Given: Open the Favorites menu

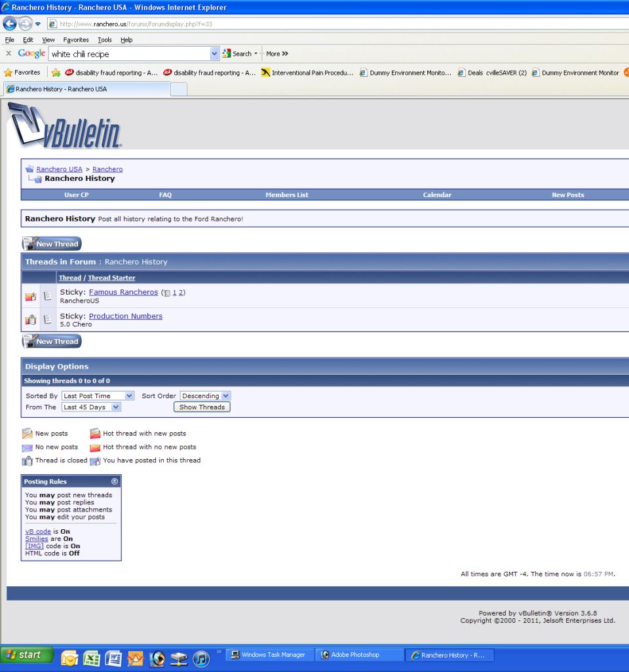Looking at the screenshot, I should [76, 40].
